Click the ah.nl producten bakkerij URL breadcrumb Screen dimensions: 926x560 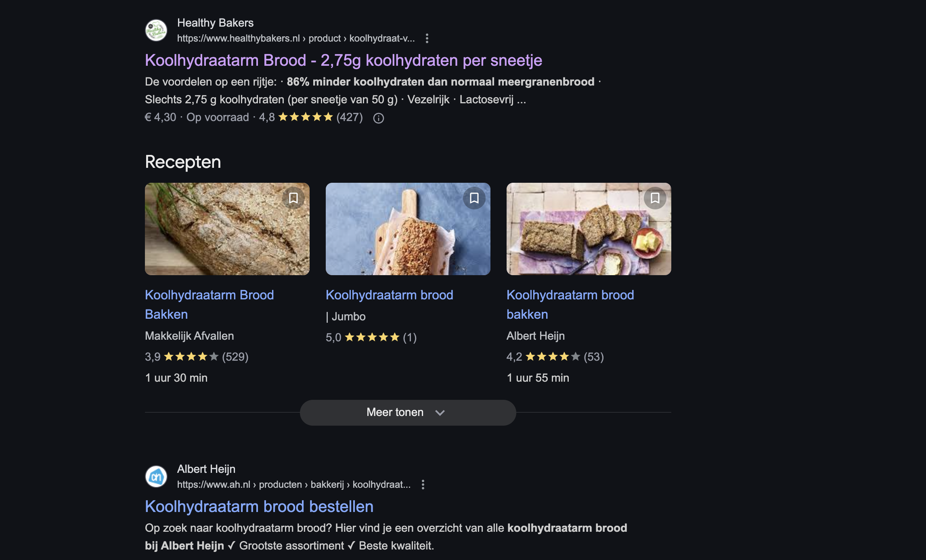tap(293, 485)
